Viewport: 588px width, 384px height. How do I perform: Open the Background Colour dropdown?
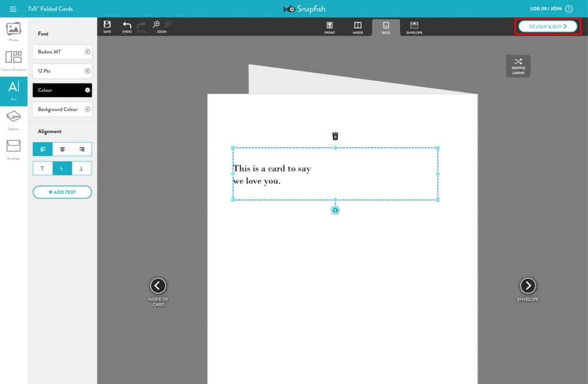[62, 109]
